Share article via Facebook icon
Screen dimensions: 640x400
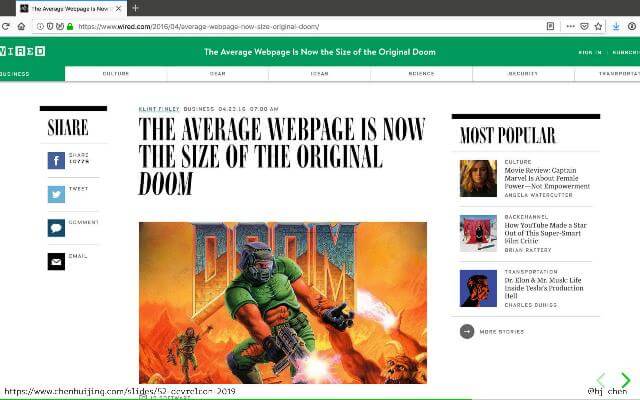[x=56, y=161]
